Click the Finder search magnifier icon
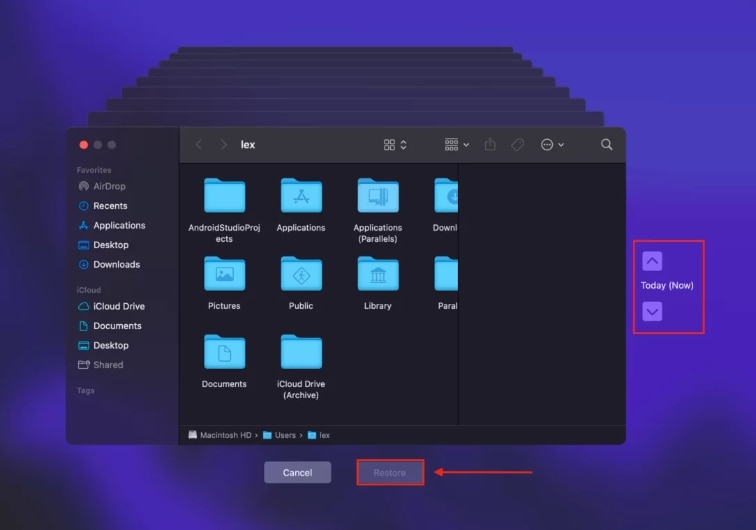Screen dimensions: 756x530 pyautogui.click(x=606, y=145)
